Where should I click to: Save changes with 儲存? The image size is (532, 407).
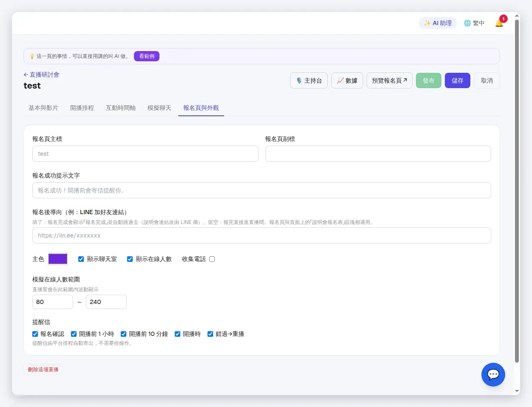coord(458,80)
